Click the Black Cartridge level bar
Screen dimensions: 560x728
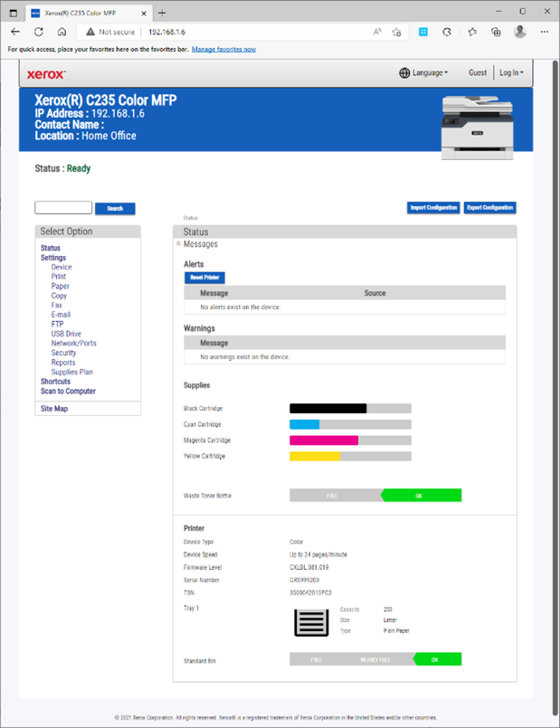pos(351,409)
